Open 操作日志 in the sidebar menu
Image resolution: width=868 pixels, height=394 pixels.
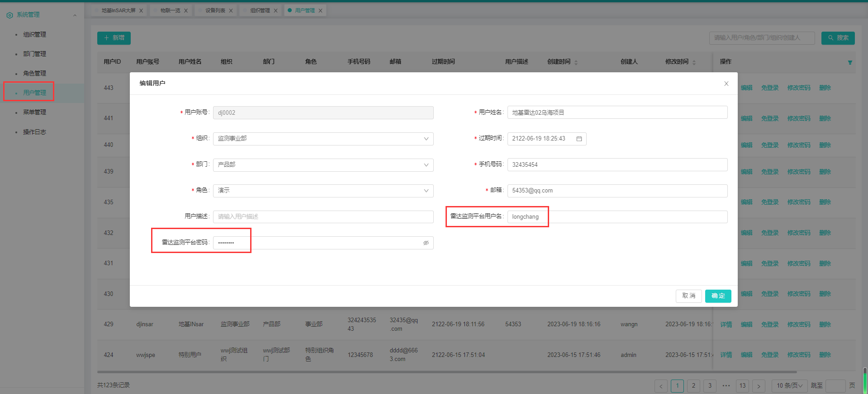coord(35,132)
